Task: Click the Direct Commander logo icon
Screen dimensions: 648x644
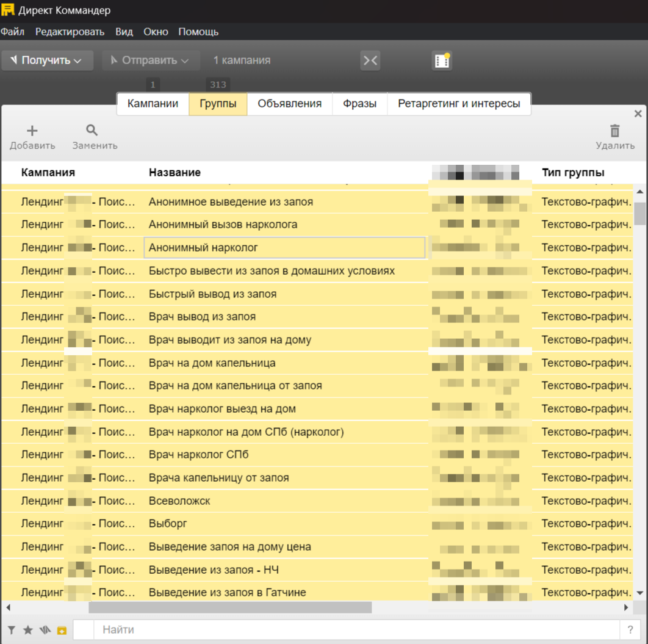Action: pos(8,10)
